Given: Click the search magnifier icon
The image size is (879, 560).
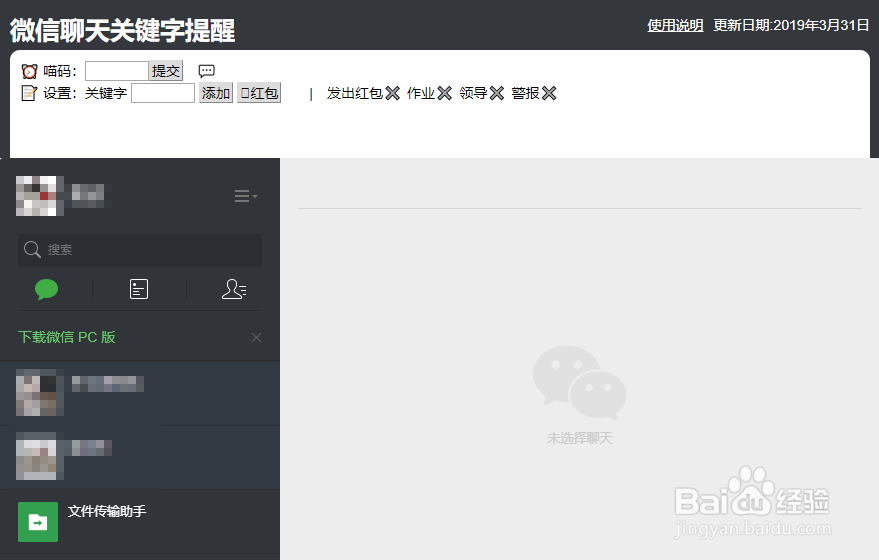Looking at the screenshot, I should (x=32, y=249).
